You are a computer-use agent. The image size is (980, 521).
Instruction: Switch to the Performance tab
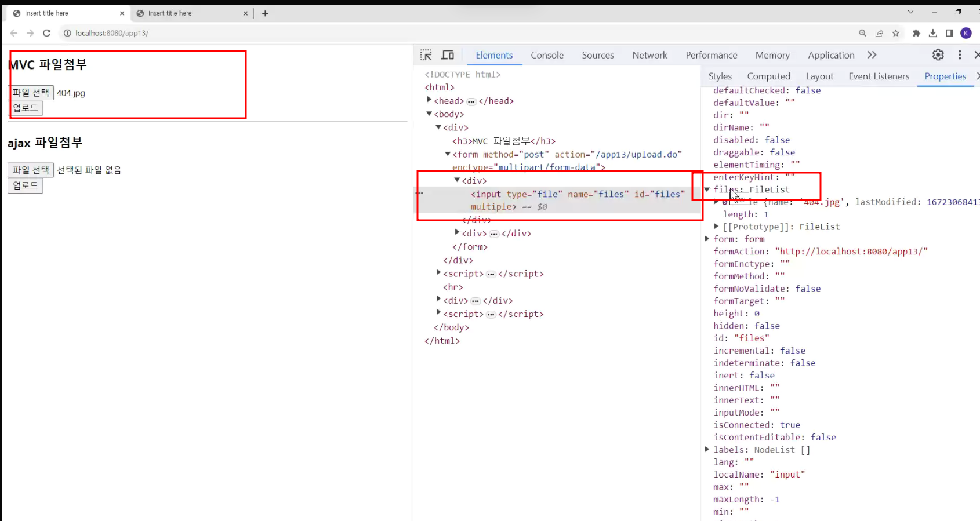(712, 55)
